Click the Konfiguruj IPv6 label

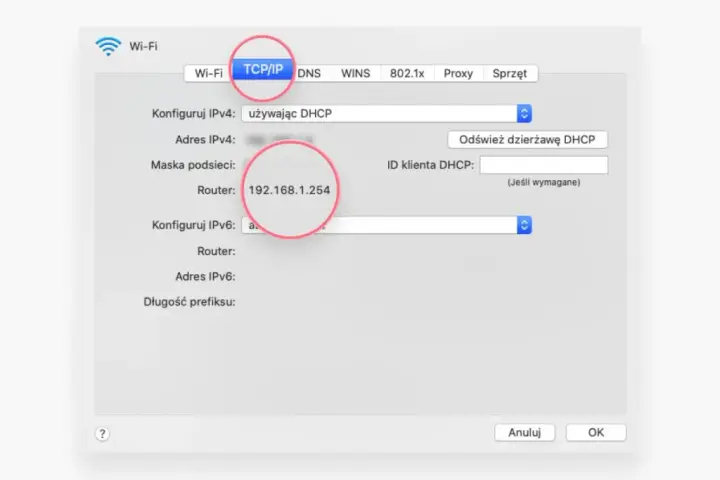coord(193,225)
